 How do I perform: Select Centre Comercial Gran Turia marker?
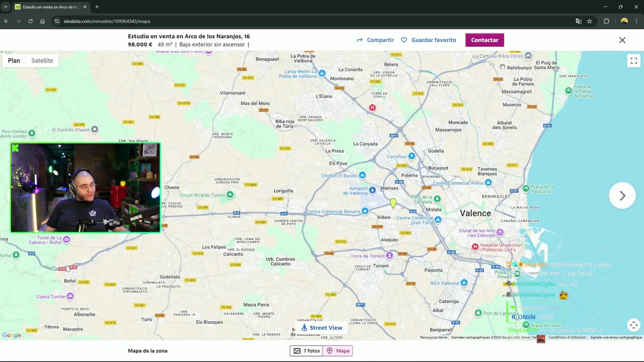pyautogui.click(x=438, y=220)
